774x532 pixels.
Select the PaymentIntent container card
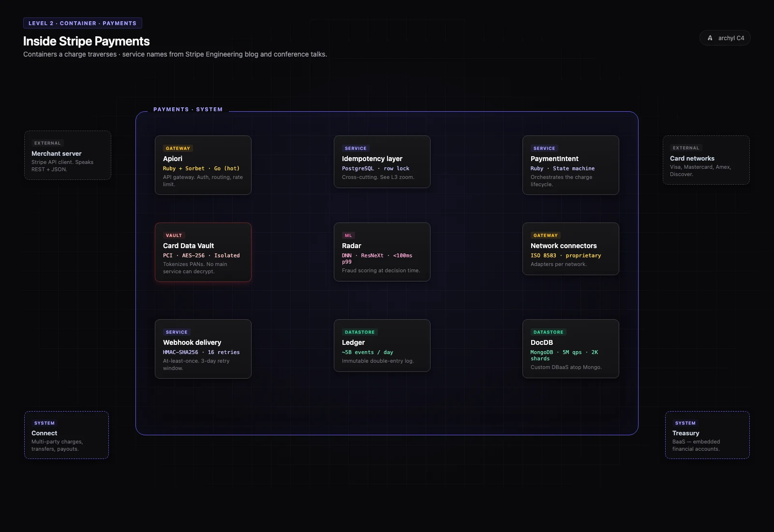(571, 165)
